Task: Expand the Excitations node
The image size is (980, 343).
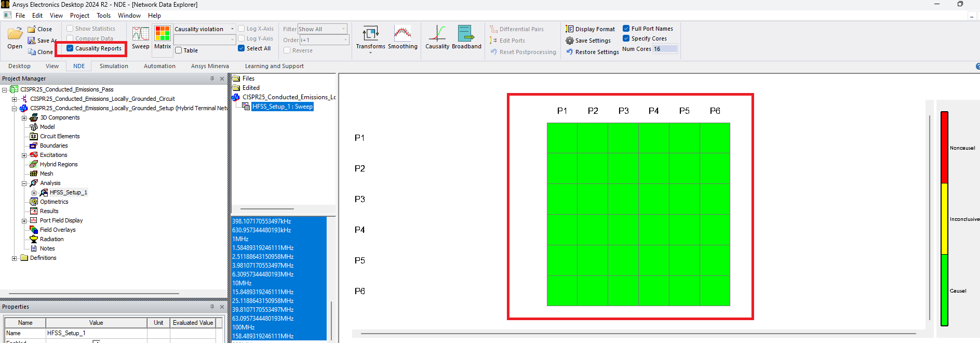Action: [24, 155]
